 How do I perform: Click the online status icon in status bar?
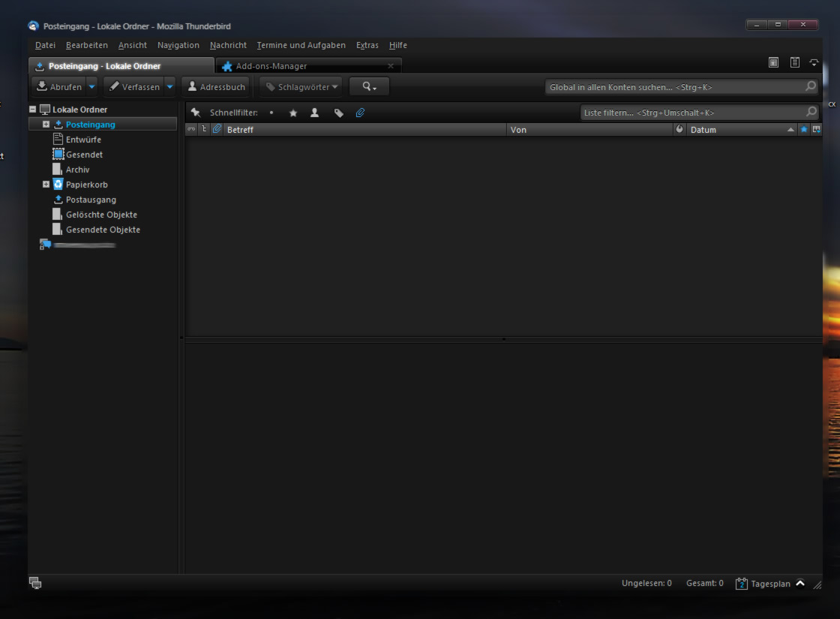point(34,583)
